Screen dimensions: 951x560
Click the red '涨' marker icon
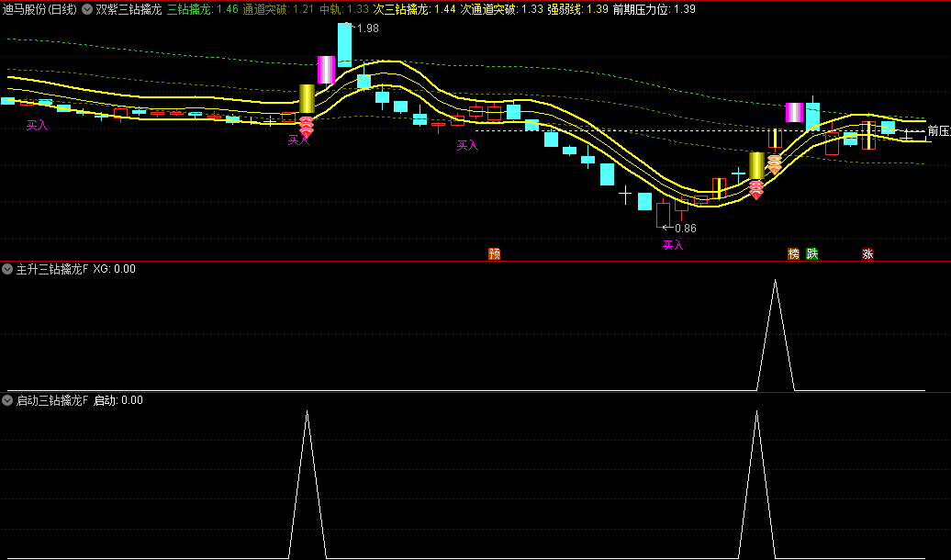867,253
